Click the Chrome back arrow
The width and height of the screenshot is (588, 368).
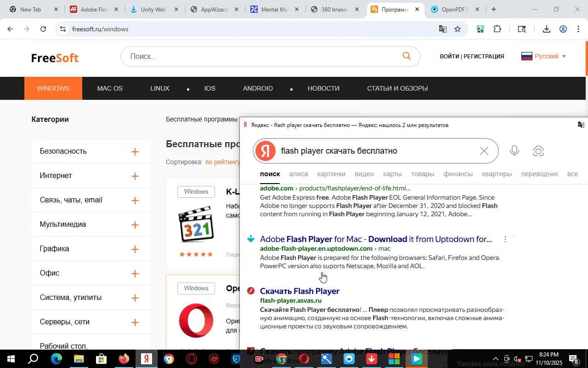click(x=10, y=29)
